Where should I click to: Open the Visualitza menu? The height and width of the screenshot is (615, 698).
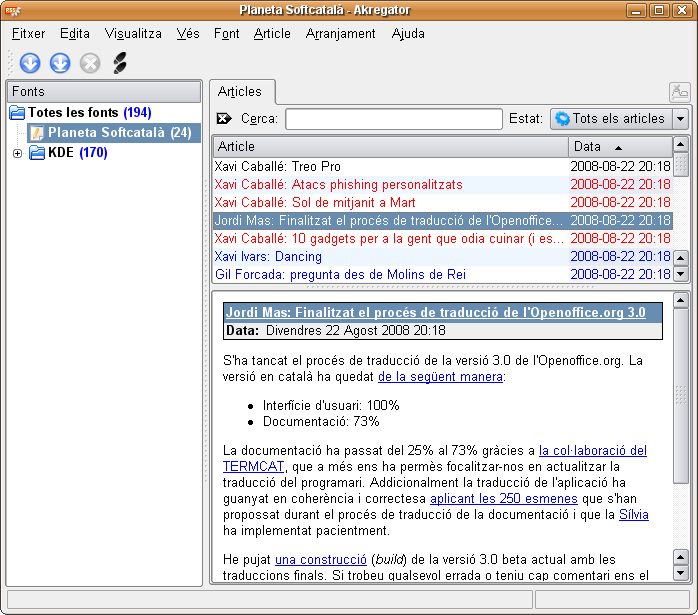click(x=133, y=34)
